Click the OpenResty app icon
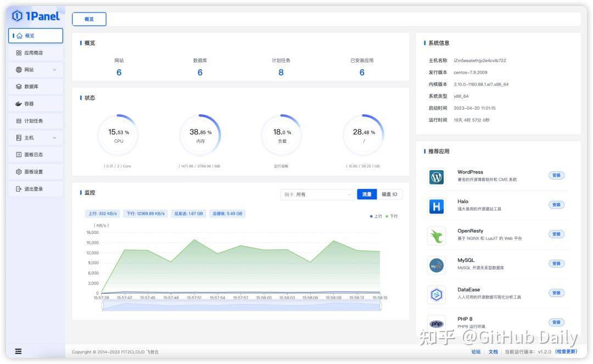Image resolution: width=593 pixels, height=364 pixels. pyautogui.click(x=437, y=236)
